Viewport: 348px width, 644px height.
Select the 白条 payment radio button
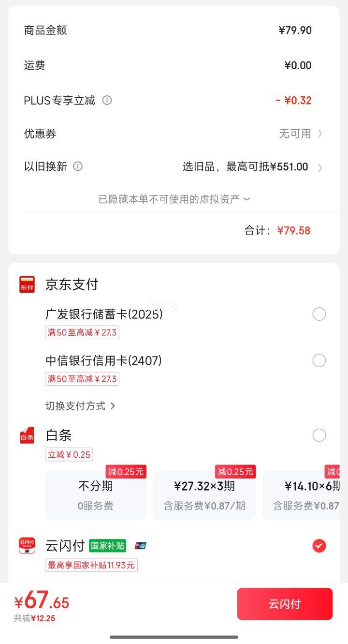click(x=319, y=435)
